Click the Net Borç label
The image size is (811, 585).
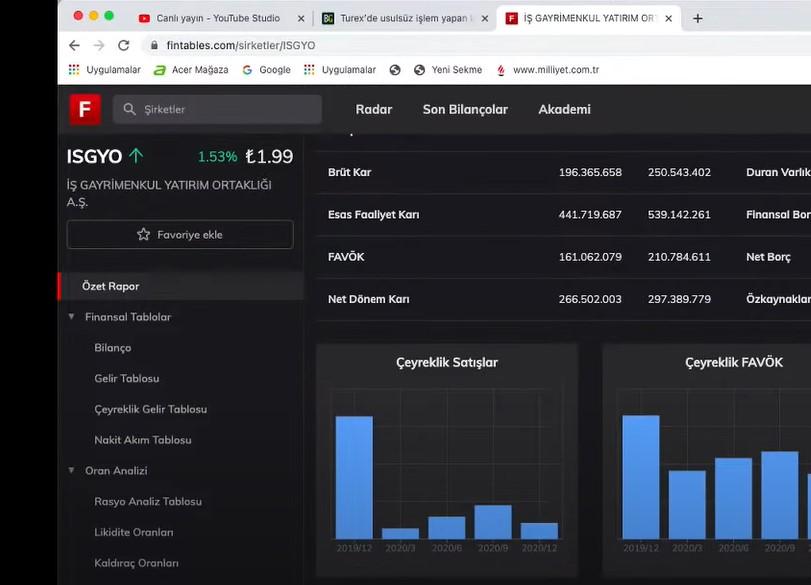(768, 257)
